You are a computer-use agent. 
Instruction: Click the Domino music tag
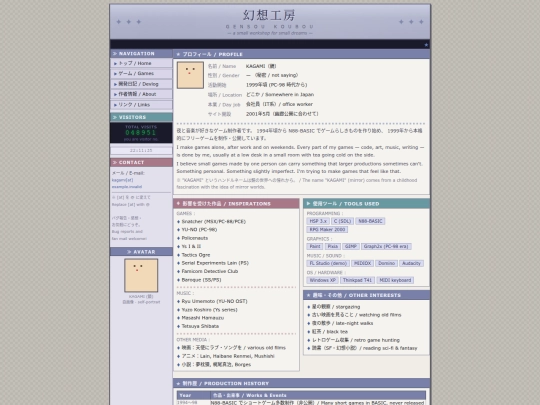pyautogui.click(x=386, y=263)
